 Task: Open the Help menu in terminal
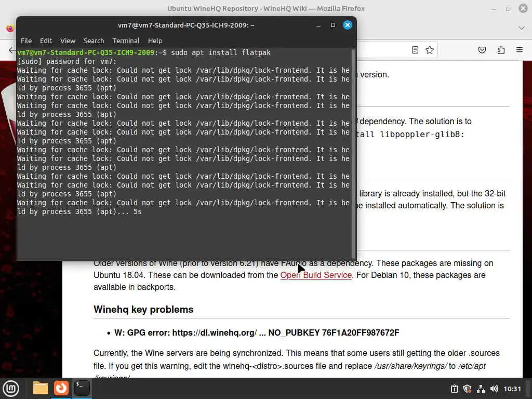click(155, 41)
